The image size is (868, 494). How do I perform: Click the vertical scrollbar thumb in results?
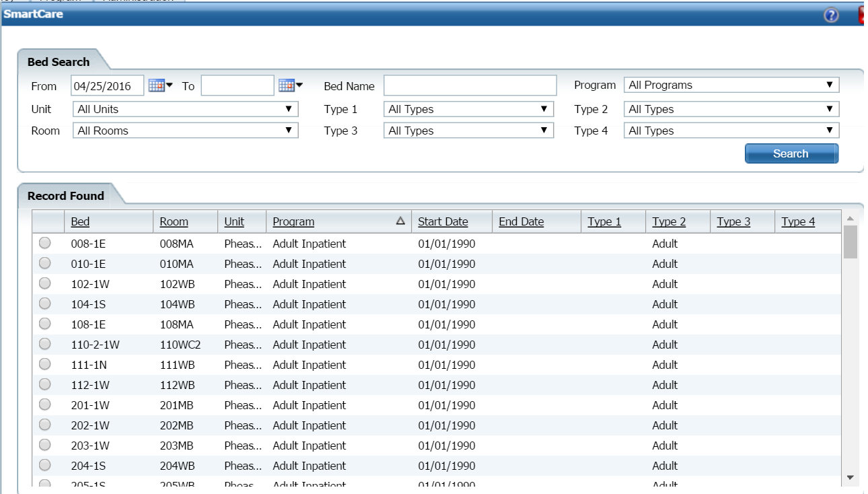850,242
